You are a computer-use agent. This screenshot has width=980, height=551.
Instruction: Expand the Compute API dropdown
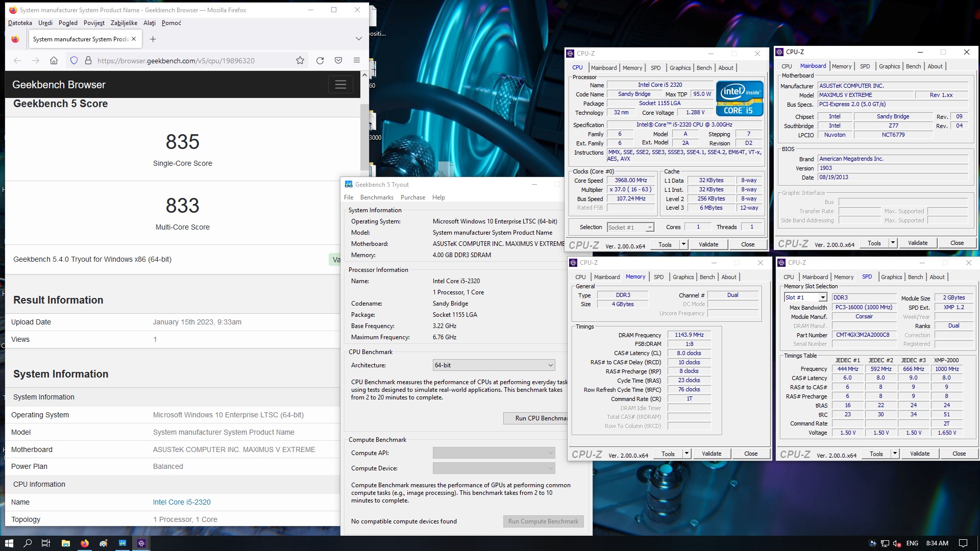pos(494,453)
